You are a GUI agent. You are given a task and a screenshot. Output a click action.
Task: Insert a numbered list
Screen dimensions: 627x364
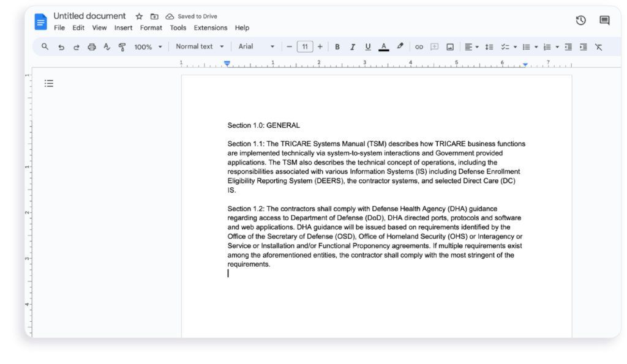coord(547,47)
